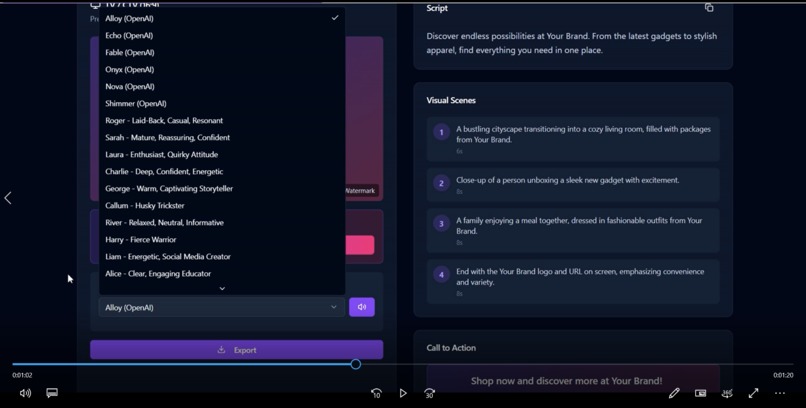This screenshot has height=408, width=806.
Task: Toggle the mini player view icon
Action: click(x=700, y=393)
